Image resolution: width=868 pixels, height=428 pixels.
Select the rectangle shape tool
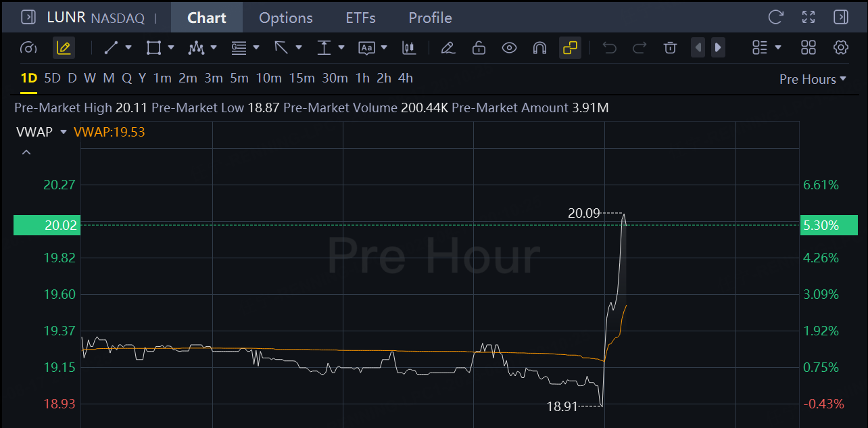(x=153, y=47)
